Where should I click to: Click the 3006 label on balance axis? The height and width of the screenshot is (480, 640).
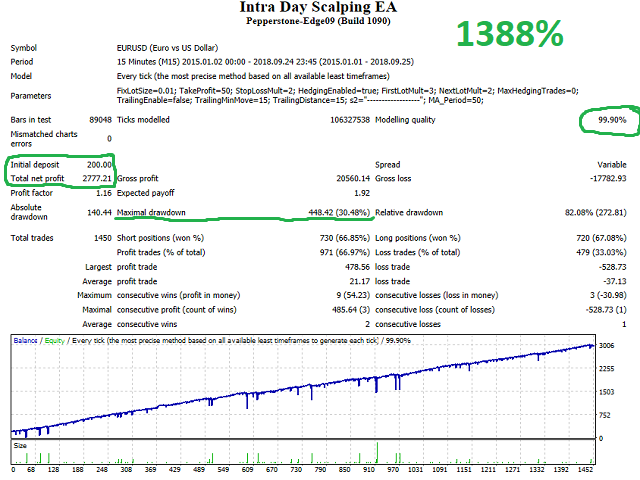606,346
